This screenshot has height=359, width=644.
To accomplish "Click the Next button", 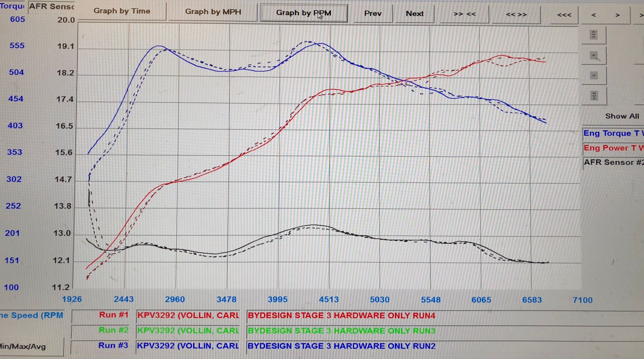I will 414,14.
